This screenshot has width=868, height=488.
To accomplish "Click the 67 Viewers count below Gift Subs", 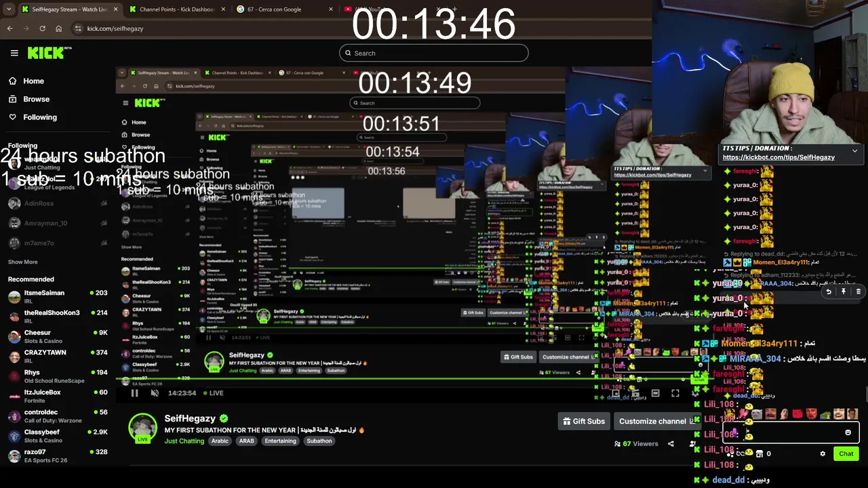I will click(636, 444).
